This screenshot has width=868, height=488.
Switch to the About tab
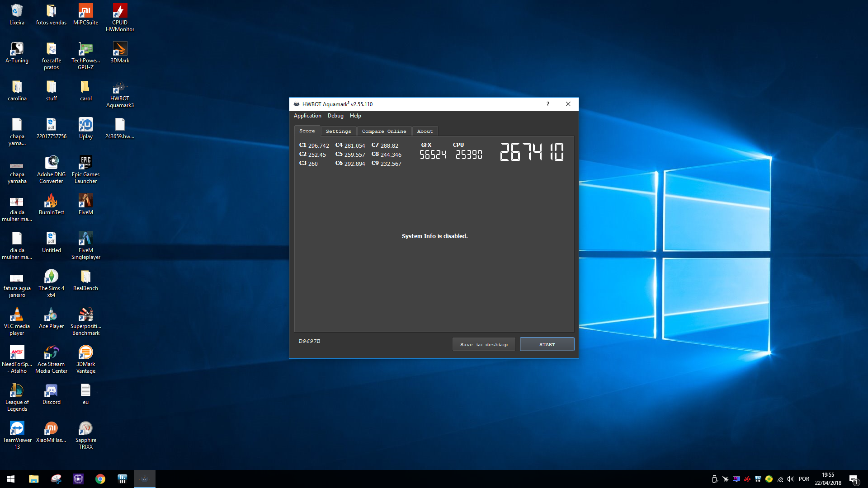[x=425, y=131]
